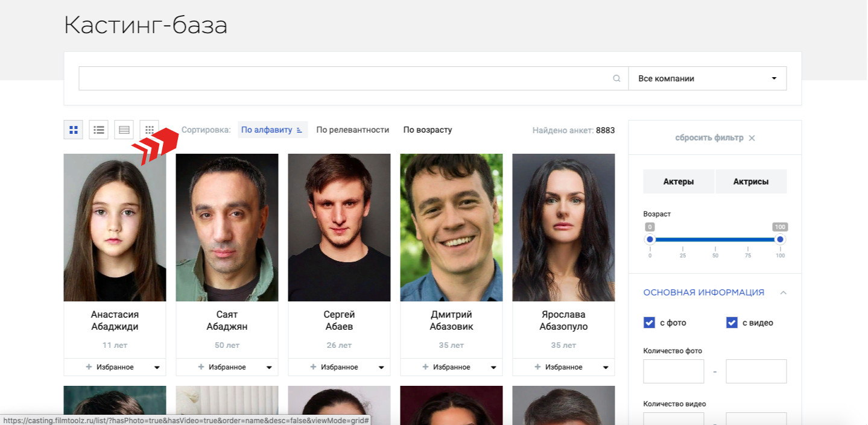The image size is (868, 425).
Task: Click the 'Найдено анкет: 8883' text
Action: click(574, 130)
